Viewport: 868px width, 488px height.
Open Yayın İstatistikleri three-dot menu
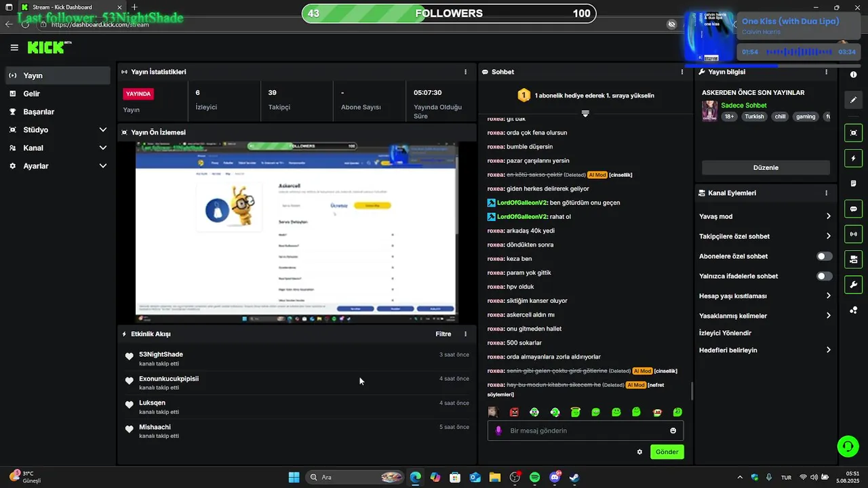465,72
